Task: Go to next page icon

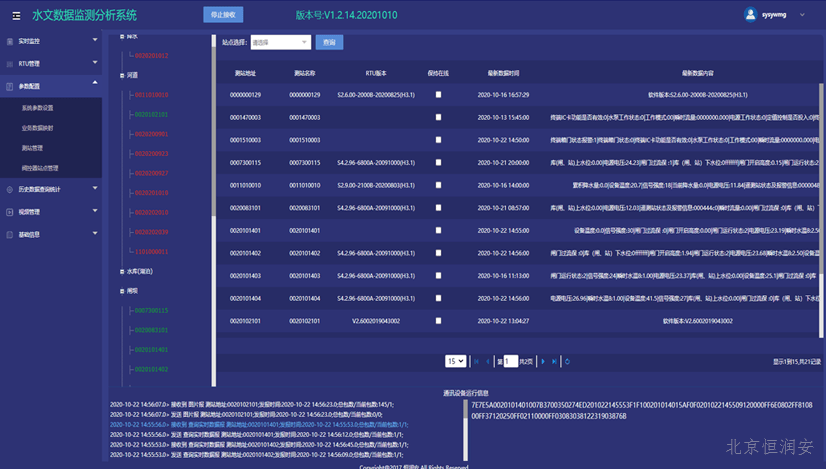Action: point(543,361)
